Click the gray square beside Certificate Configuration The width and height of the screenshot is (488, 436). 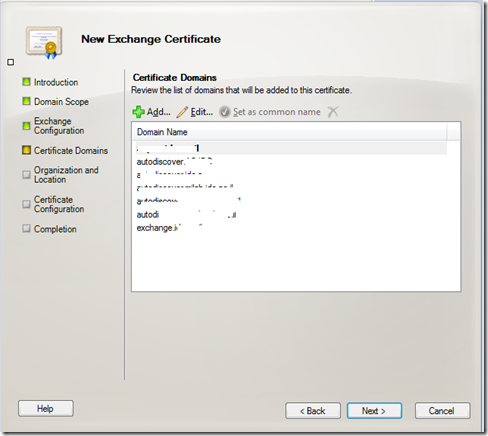coord(26,204)
